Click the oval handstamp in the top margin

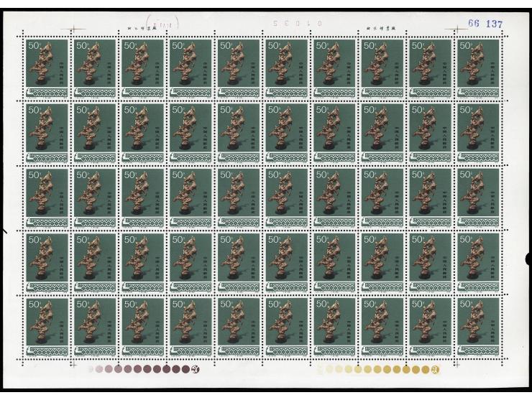[x=162, y=23]
